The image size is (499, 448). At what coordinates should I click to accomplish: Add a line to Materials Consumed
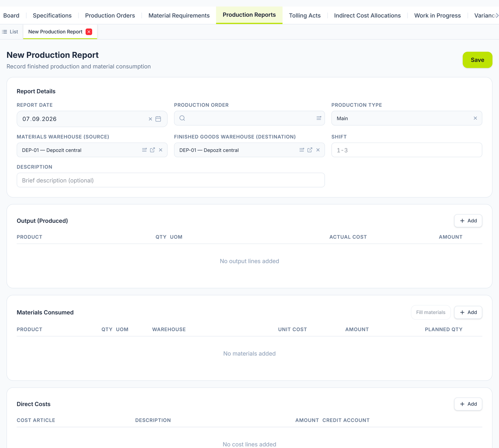468,312
